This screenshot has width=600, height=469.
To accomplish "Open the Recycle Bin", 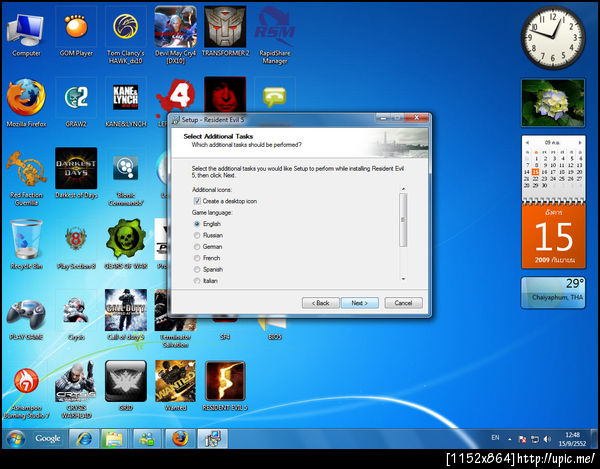I will 26,245.
